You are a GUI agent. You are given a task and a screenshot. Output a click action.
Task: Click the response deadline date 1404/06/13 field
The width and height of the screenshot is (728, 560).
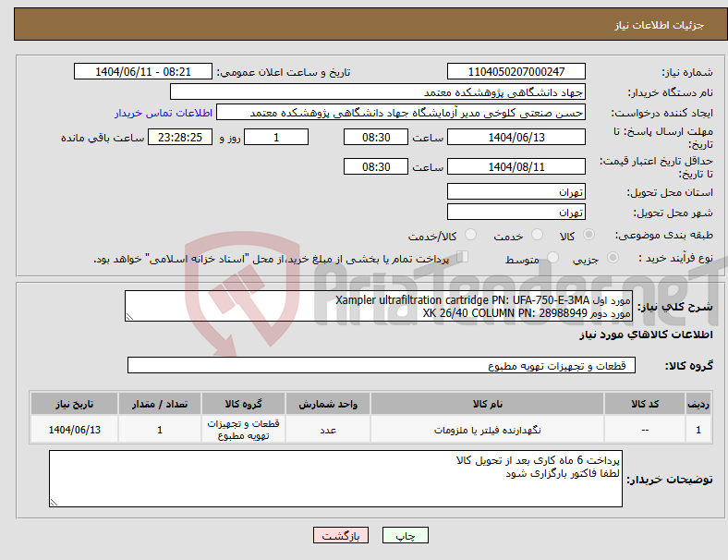point(516,137)
